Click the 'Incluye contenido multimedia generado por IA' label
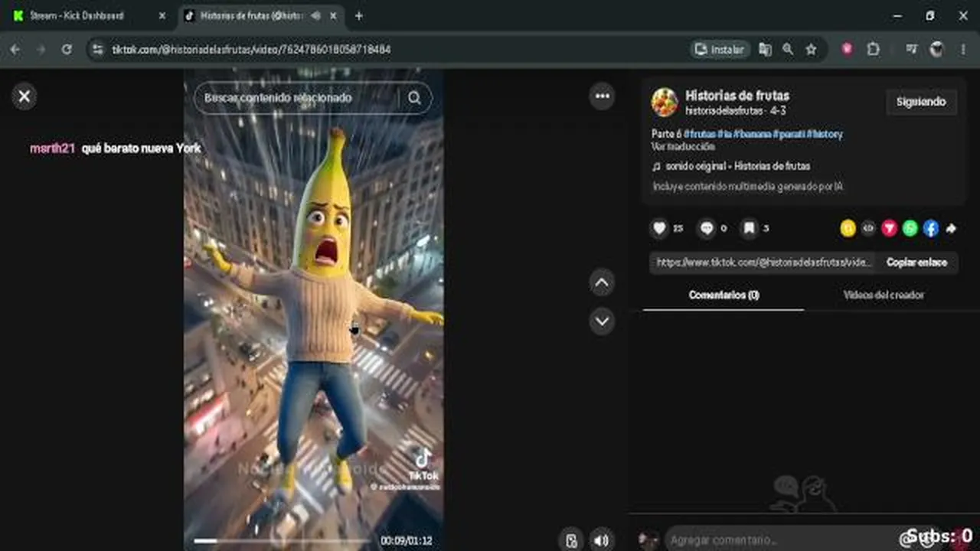The width and height of the screenshot is (980, 551). 747,186
